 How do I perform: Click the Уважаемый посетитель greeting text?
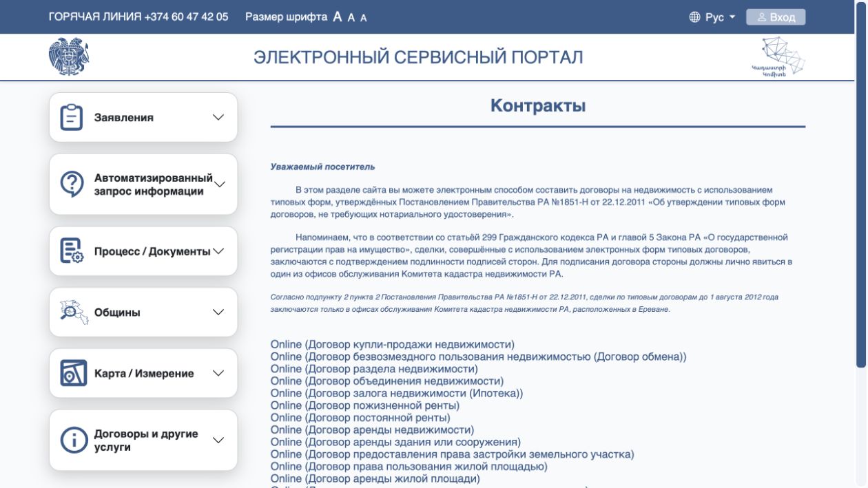322,167
